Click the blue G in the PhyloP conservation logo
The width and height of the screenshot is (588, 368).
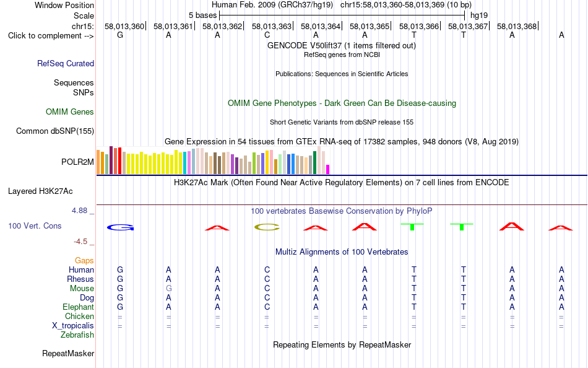tap(120, 227)
